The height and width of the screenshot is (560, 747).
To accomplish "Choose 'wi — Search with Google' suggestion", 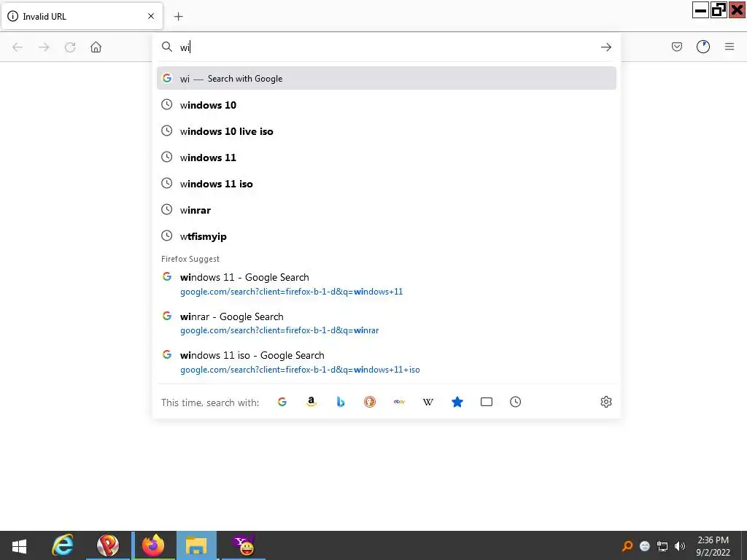I will 387,79.
